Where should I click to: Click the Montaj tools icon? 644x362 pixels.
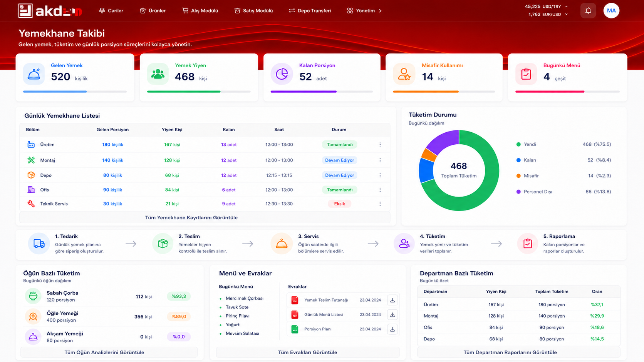coord(31,160)
